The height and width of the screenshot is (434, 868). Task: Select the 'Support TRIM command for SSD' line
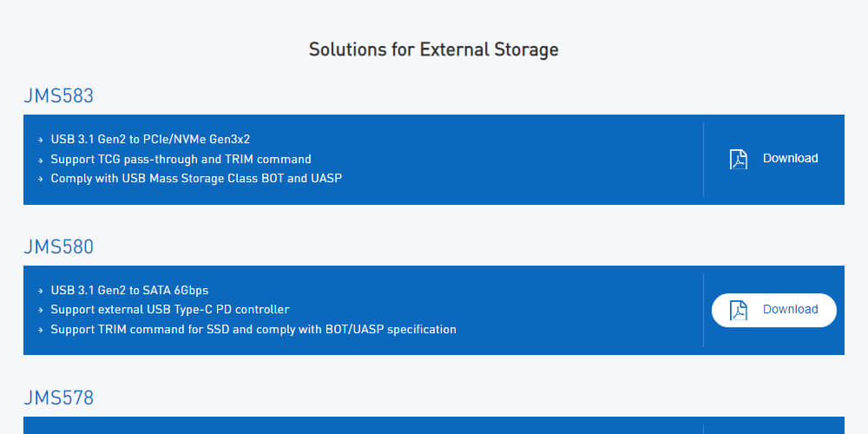pyautogui.click(x=253, y=329)
